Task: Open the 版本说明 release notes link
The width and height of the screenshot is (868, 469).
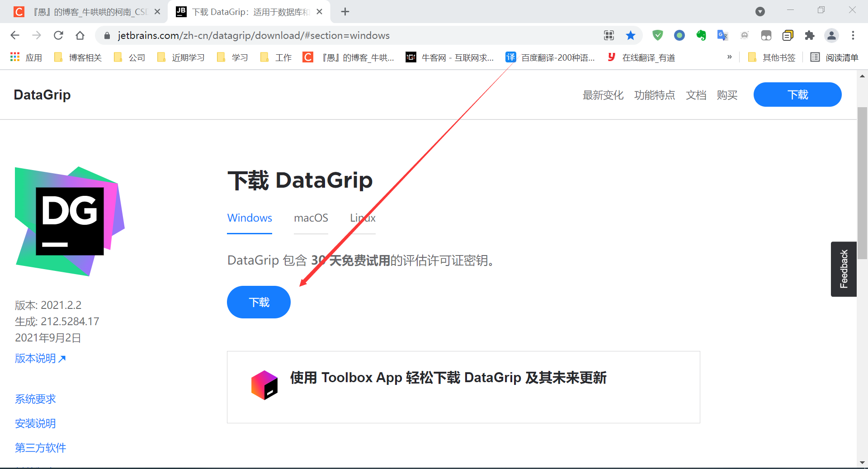Action: pos(40,358)
